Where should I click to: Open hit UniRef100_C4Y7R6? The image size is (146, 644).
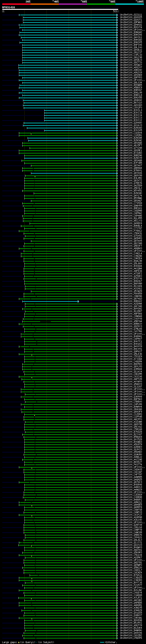pyautogui.click(x=131, y=331)
